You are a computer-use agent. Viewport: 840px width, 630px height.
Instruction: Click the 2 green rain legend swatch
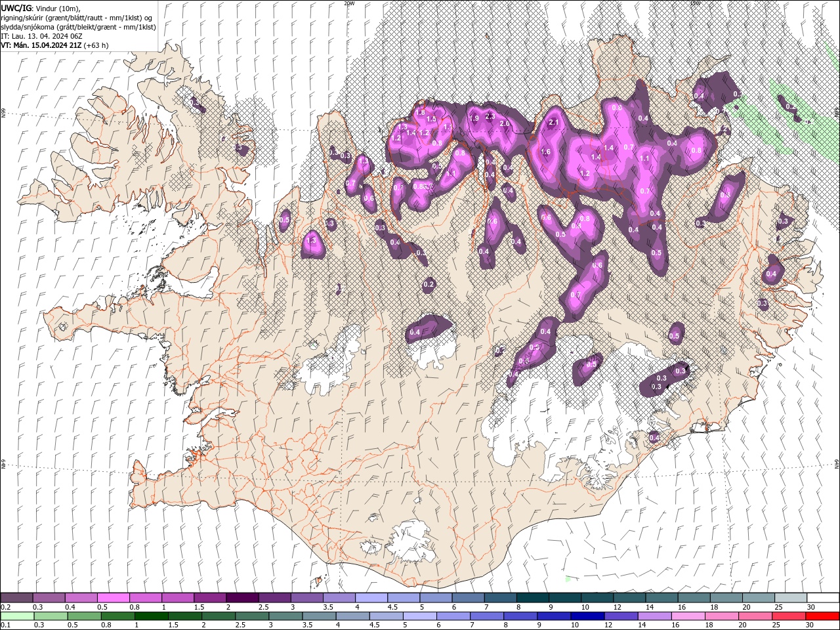219,616
